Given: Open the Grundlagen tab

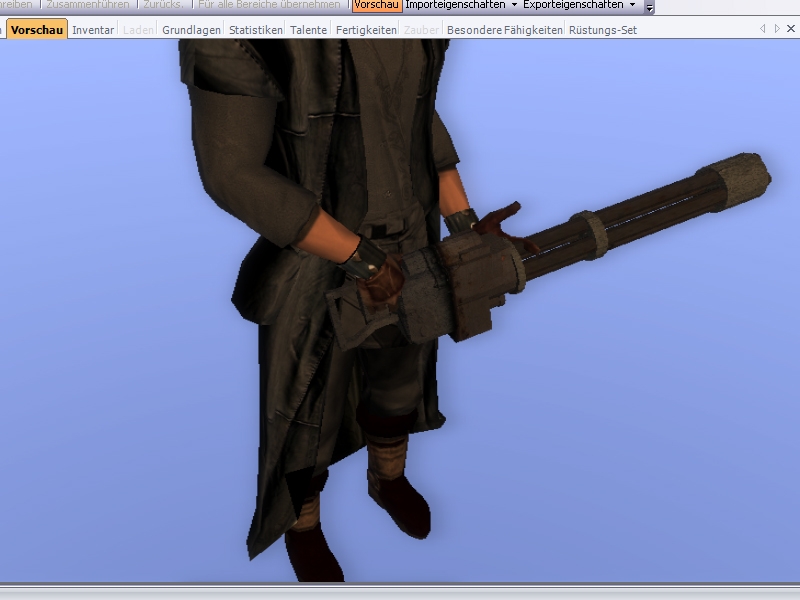Looking at the screenshot, I should (191, 30).
